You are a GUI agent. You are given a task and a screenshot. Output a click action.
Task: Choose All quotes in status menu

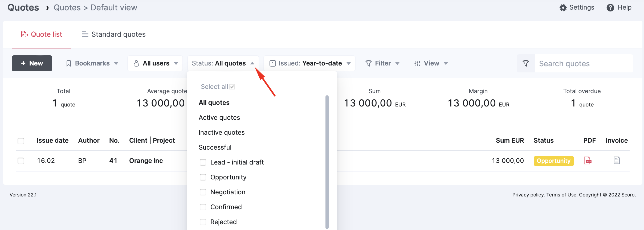tap(214, 103)
